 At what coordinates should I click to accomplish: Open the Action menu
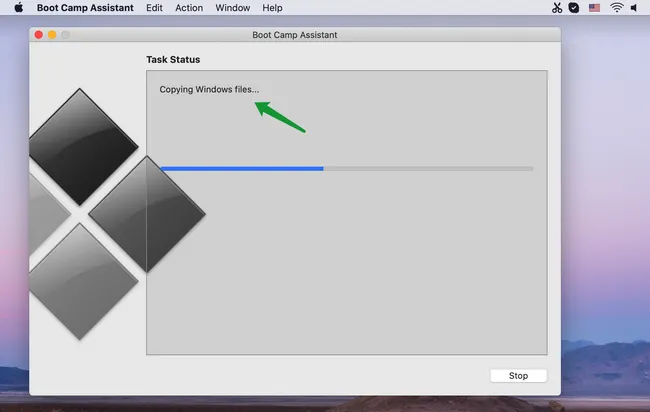(x=189, y=8)
